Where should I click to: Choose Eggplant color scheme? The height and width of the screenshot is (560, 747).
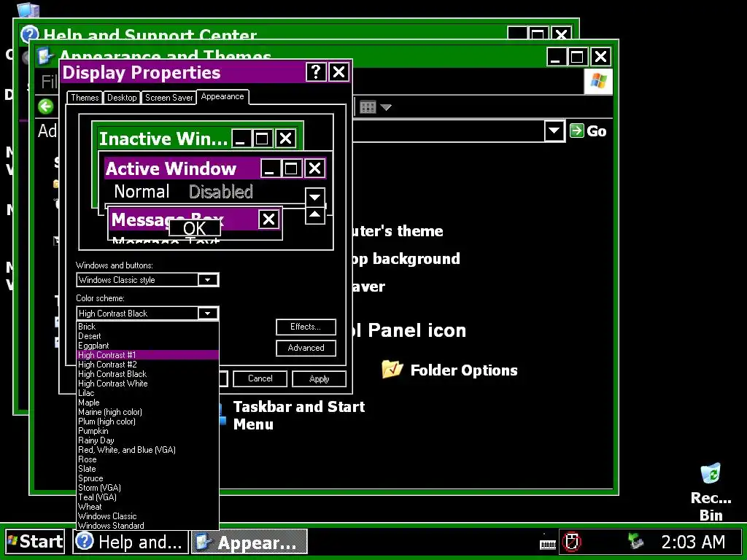click(147, 345)
